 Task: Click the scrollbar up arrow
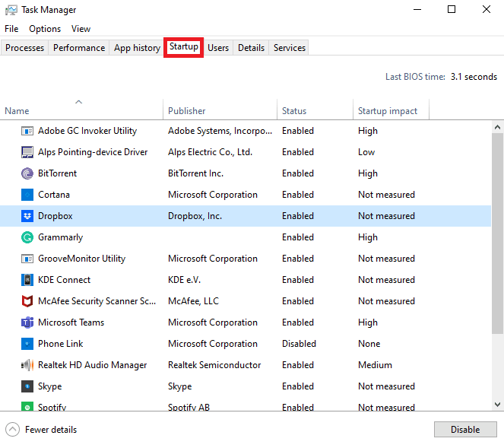tap(498, 127)
